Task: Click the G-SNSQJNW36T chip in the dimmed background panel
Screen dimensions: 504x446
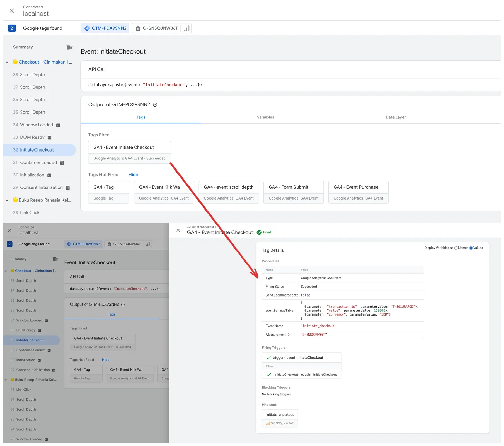Action: tap(128, 244)
